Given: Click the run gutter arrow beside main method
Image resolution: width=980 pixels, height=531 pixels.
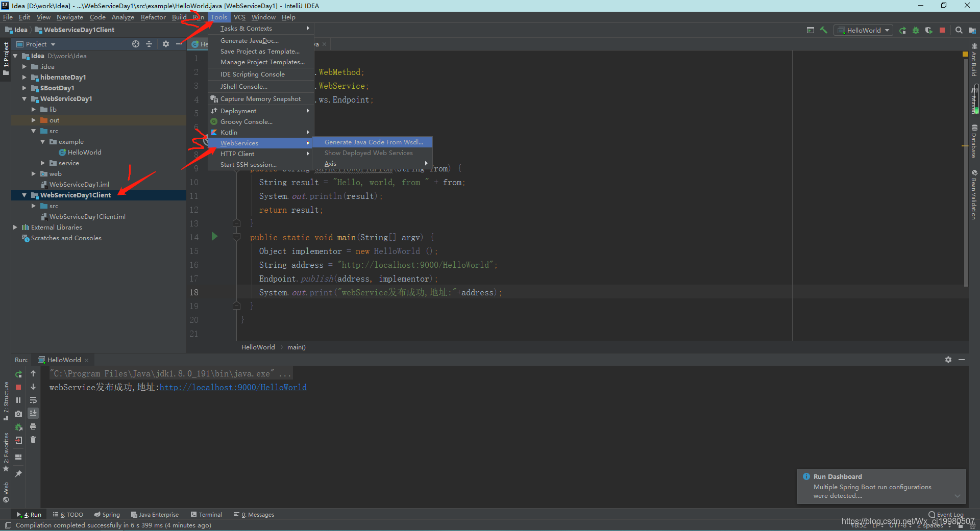Looking at the screenshot, I should click(214, 237).
